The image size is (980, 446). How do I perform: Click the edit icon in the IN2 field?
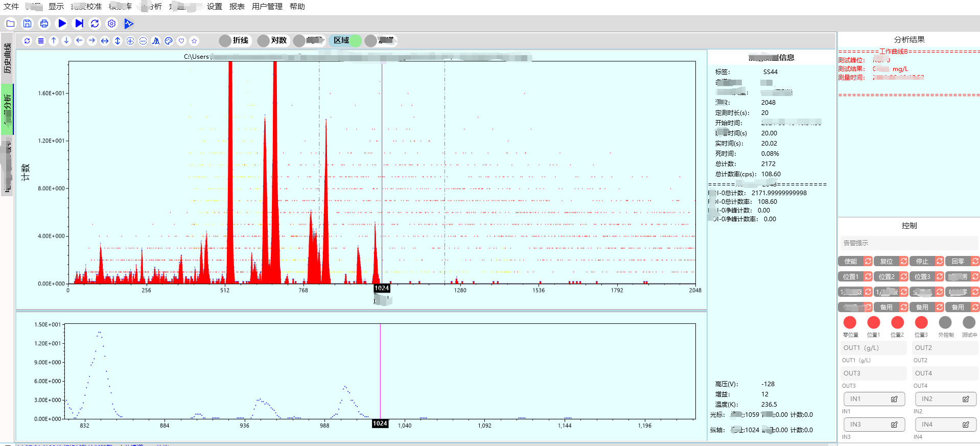[966, 399]
